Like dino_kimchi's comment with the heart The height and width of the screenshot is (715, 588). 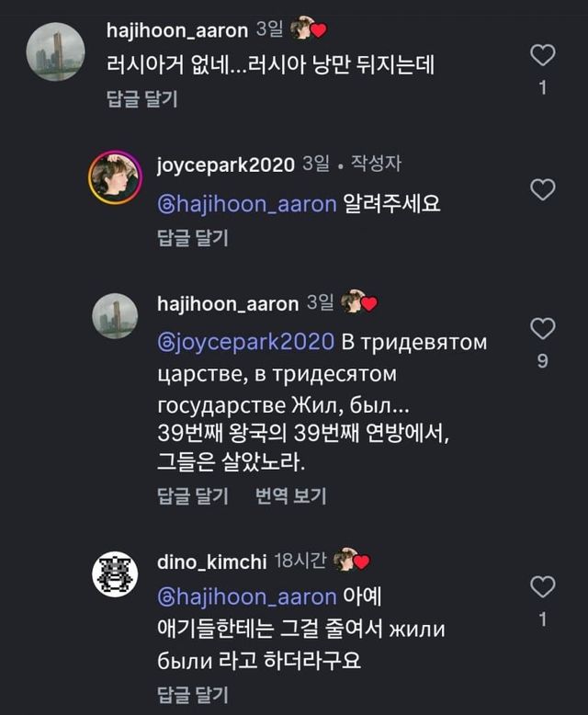coord(543,586)
